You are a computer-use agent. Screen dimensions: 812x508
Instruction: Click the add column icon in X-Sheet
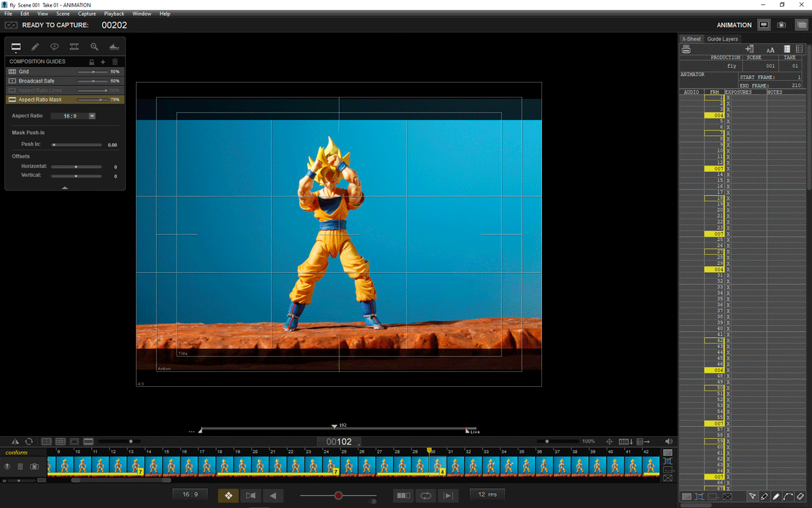pyautogui.click(x=749, y=49)
